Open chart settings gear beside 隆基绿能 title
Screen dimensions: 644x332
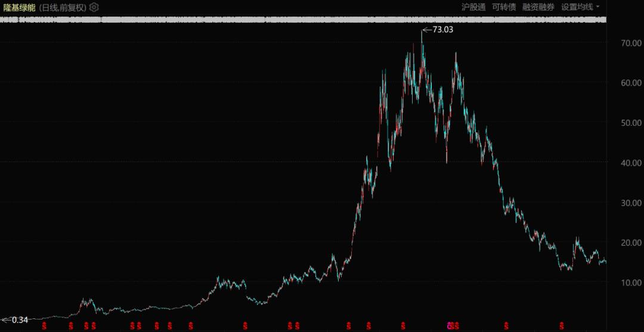[94, 7]
